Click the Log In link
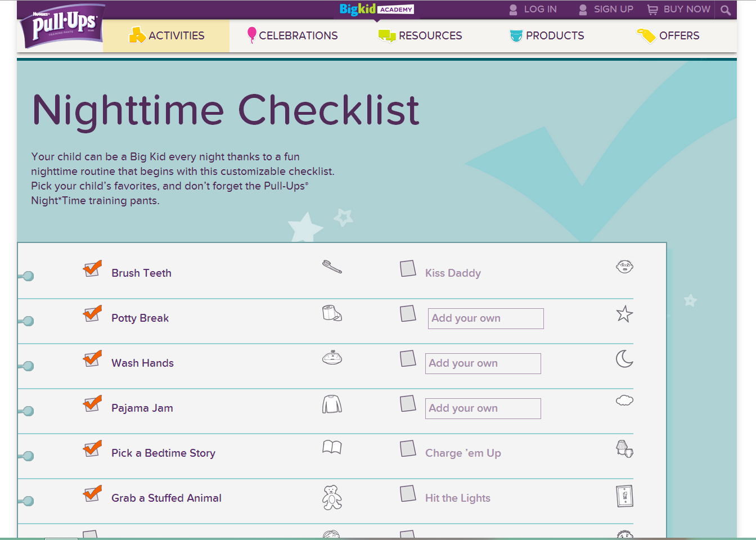This screenshot has width=756, height=540. click(x=533, y=10)
